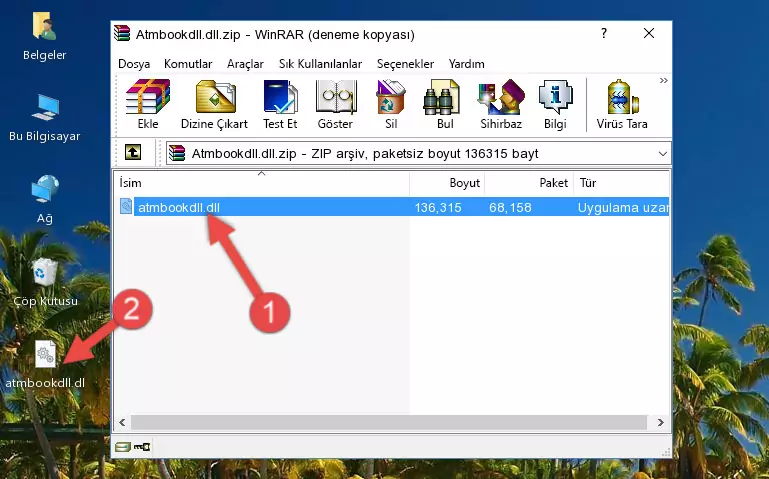Close the WinRAR window
The width and height of the screenshot is (769, 479).
649,33
